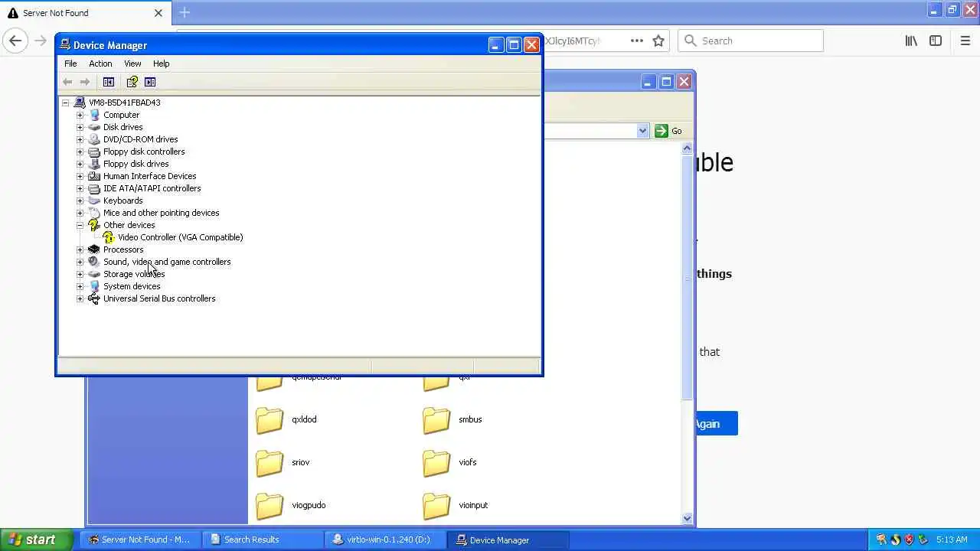Select the Mice and other pointing devices icon

(94, 213)
